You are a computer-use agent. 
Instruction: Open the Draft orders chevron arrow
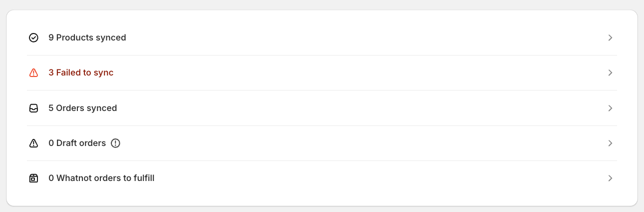tap(610, 143)
